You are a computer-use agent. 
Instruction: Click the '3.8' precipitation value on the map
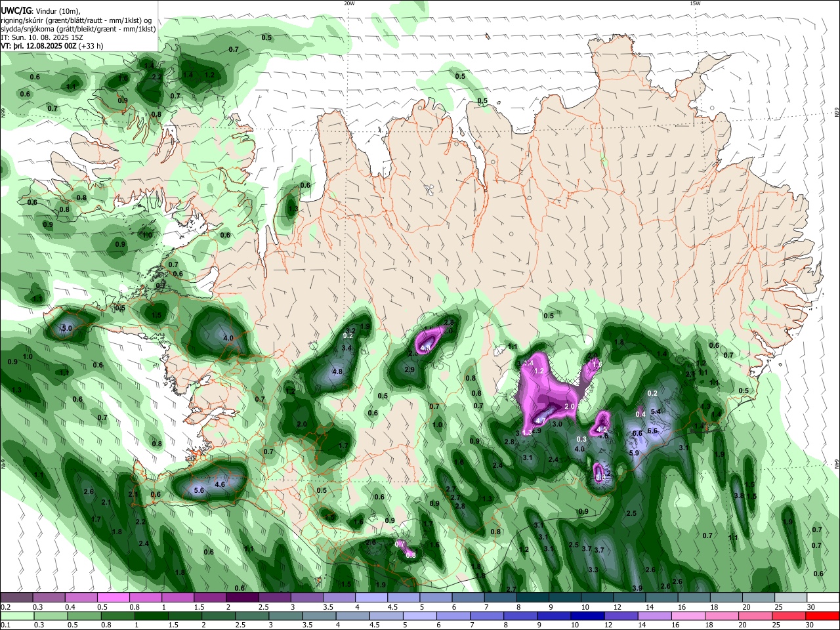739,495
